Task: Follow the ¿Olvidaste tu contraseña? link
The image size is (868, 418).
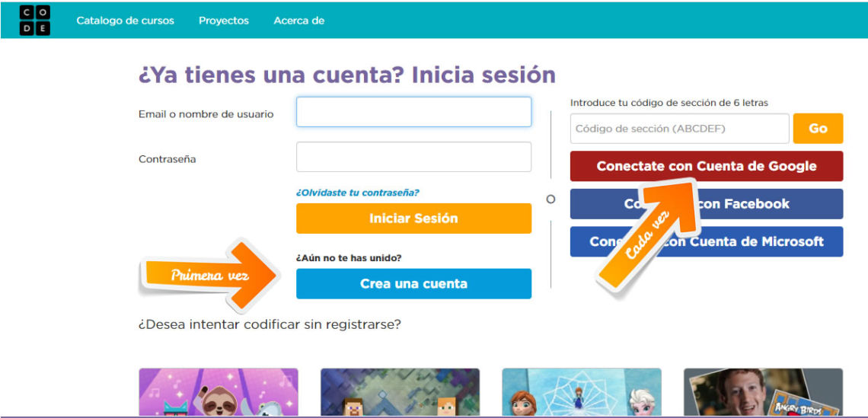Action: (x=357, y=193)
